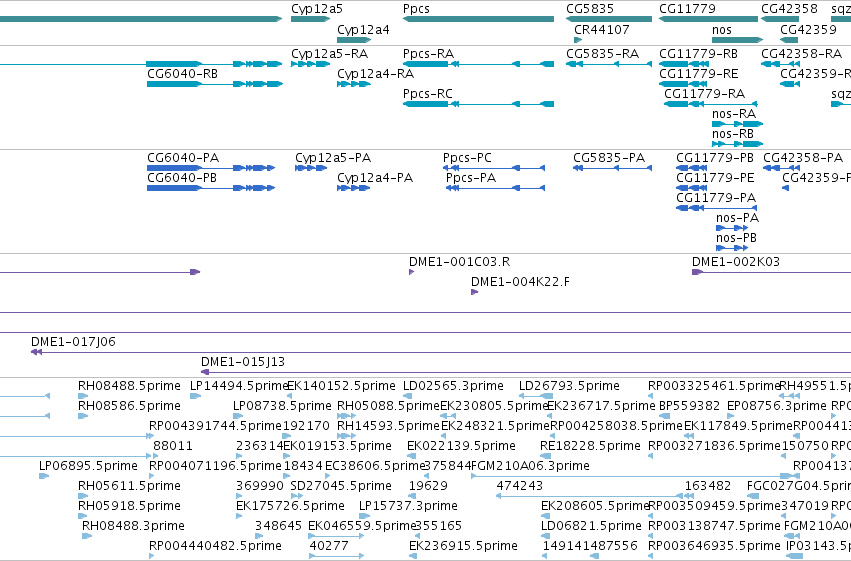Screen dimensions: 851x561
Task: Click the RP004440482.5prime EST label
Action: coord(215,546)
